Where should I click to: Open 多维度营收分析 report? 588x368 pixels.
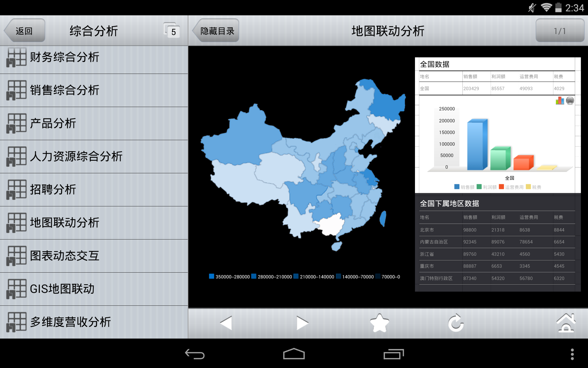(94, 322)
